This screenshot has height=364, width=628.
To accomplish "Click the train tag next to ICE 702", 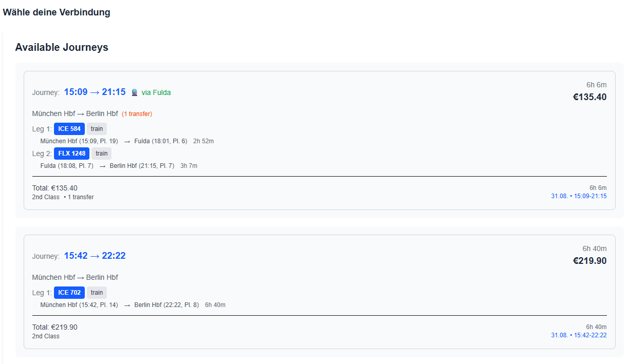I will 97,293.
